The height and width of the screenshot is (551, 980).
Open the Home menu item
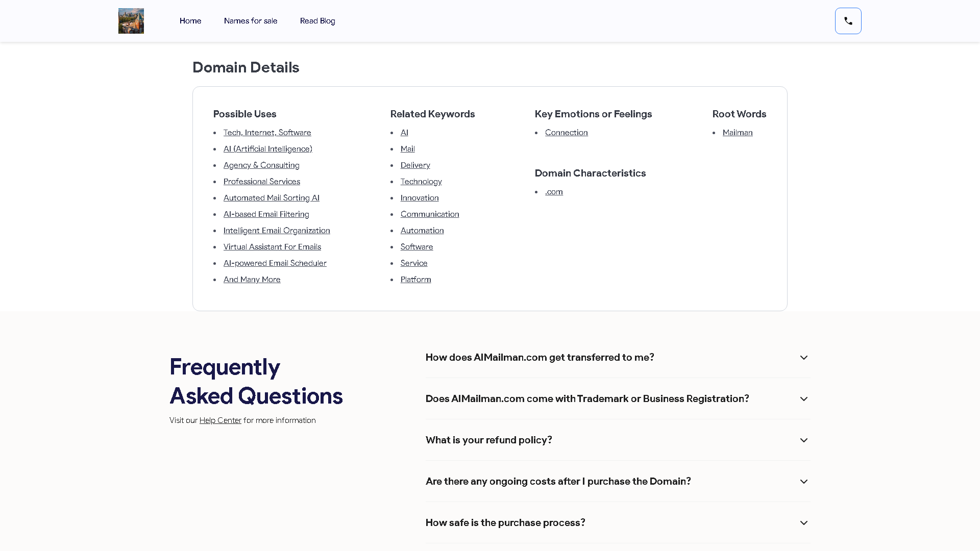click(x=190, y=21)
